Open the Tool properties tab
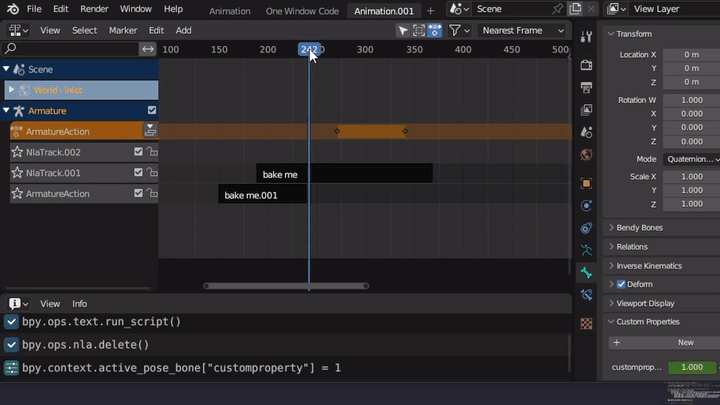This screenshot has width=720, height=405. coord(586,37)
